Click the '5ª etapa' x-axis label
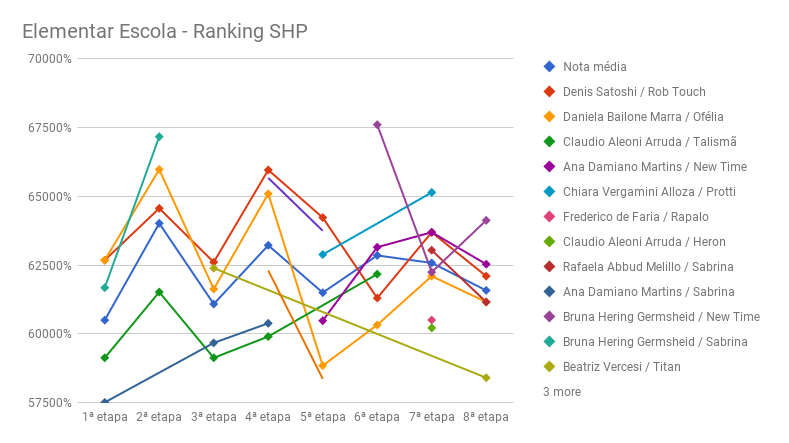This screenshot has height=443, width=789. (322, 417)
